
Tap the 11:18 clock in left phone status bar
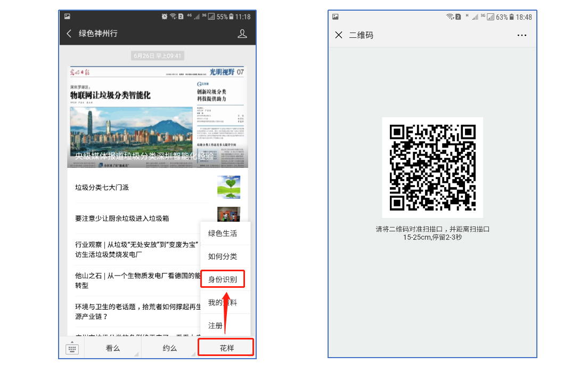(243, 17)
